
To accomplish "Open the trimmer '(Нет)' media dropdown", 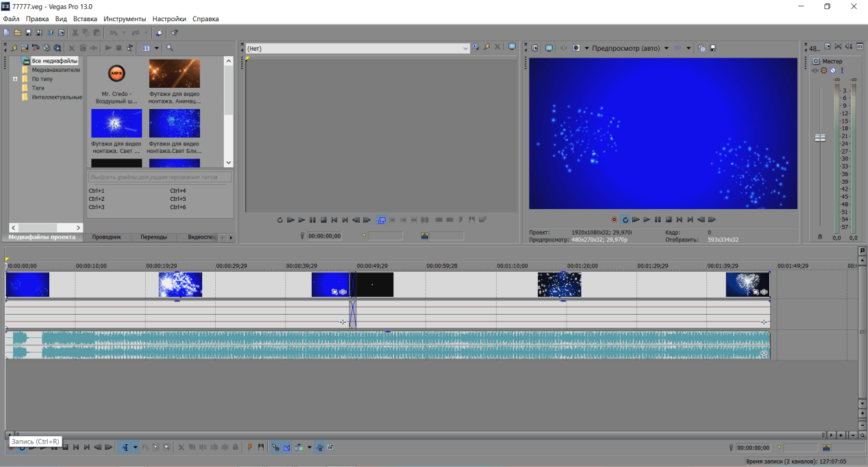I will tap(465, 48).
